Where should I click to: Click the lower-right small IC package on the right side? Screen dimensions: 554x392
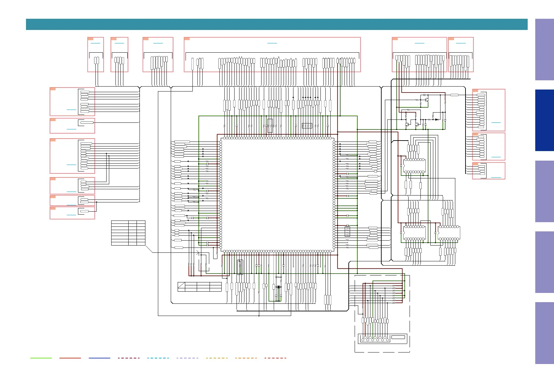click(x=449, y=233)
